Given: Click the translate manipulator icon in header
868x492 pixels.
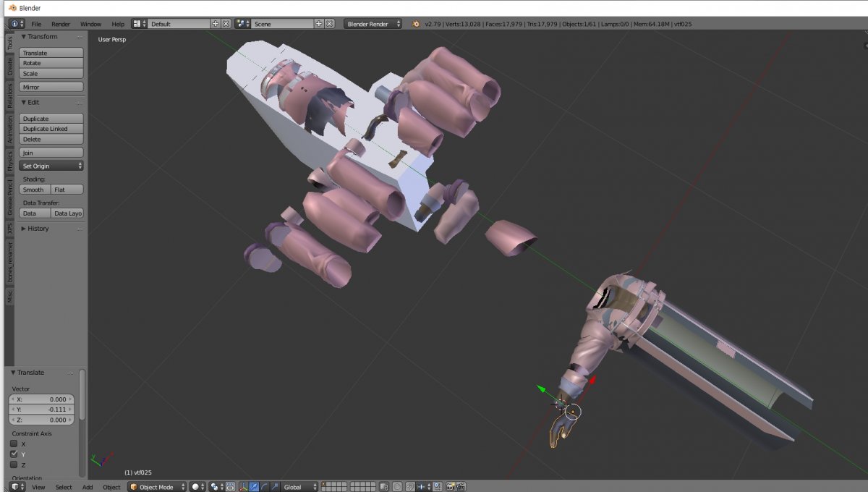Looking at the screenshot, I should [255, 487].
